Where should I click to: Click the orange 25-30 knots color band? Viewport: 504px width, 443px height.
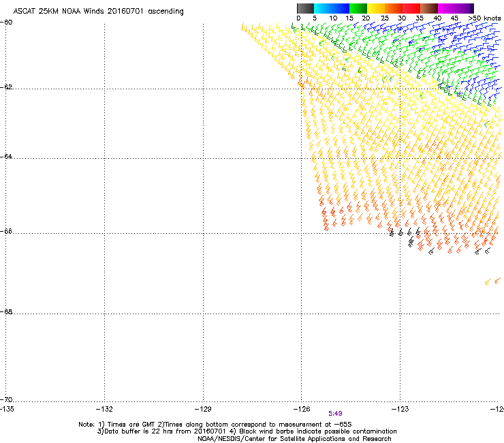coord(394,8)
